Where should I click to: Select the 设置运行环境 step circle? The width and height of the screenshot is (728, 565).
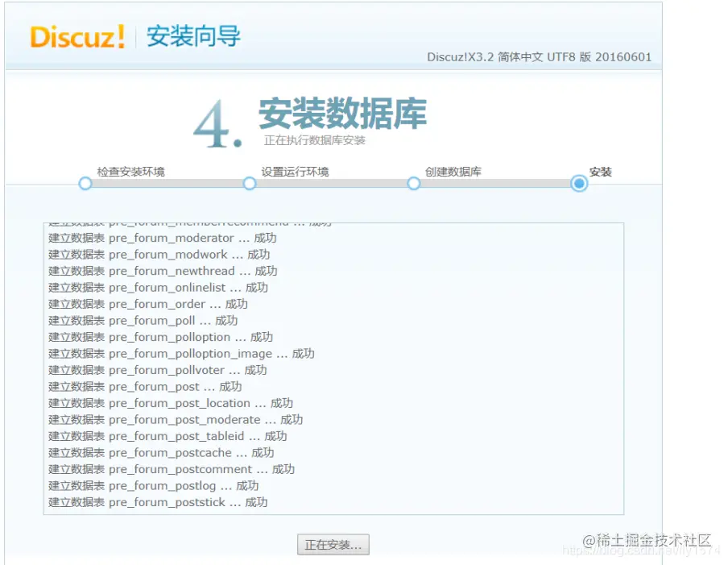(x=250, y=184)
